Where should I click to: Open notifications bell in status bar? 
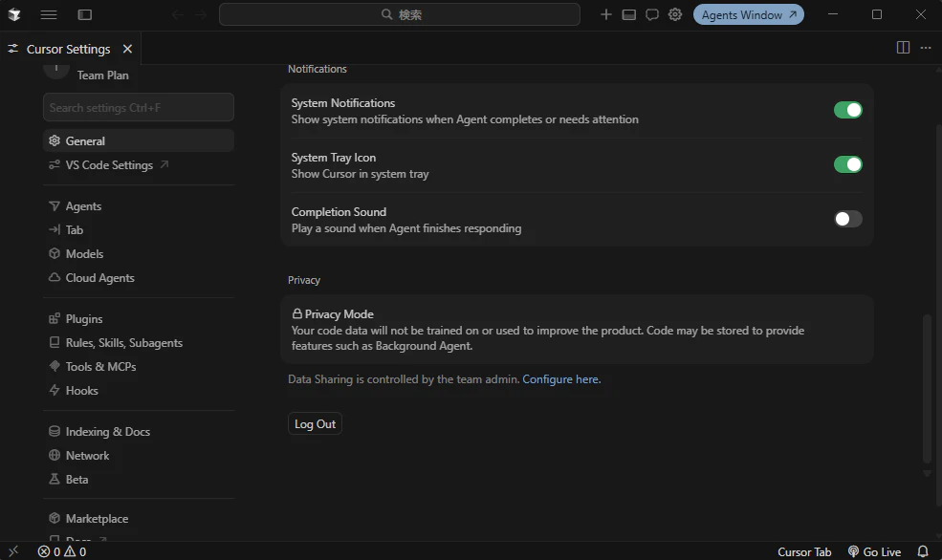[923, 551]
